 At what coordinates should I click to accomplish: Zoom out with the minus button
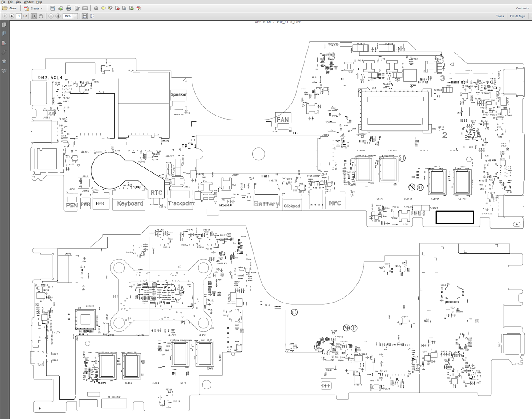[51, 16]
